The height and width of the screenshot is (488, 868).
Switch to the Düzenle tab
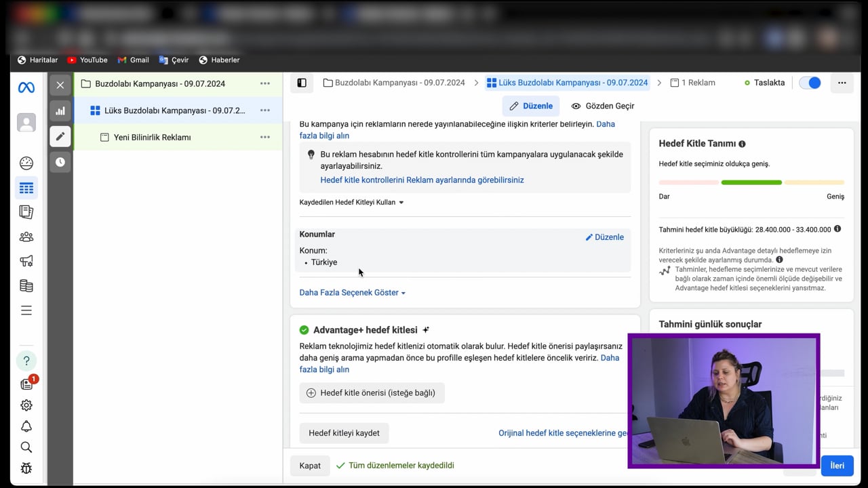(x=532, y=106)
